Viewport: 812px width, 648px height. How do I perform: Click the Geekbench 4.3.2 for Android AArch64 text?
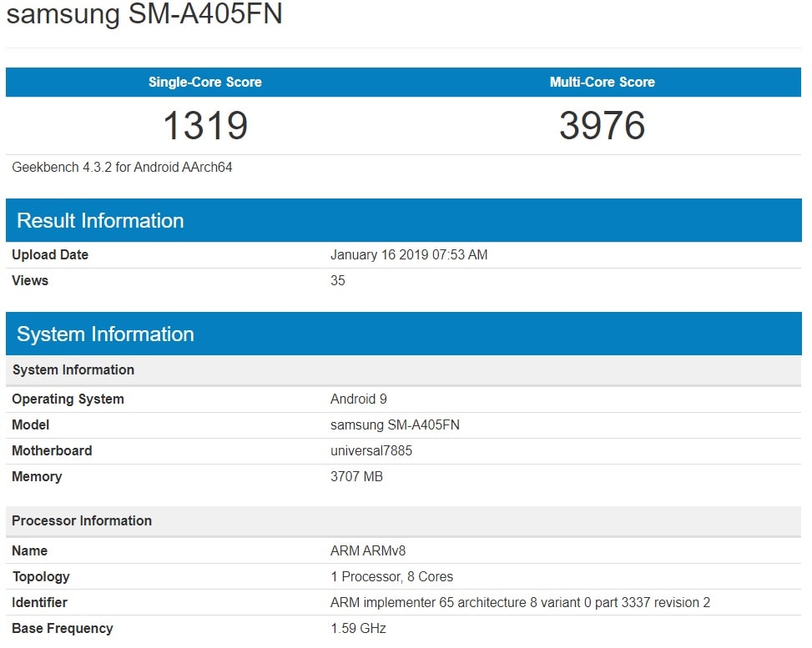122,167
